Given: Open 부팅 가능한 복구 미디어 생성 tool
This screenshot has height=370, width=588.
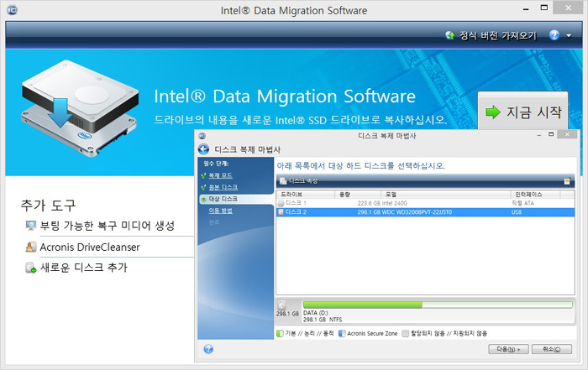Looking at the screenshot, I should click(x=108, y=226).
